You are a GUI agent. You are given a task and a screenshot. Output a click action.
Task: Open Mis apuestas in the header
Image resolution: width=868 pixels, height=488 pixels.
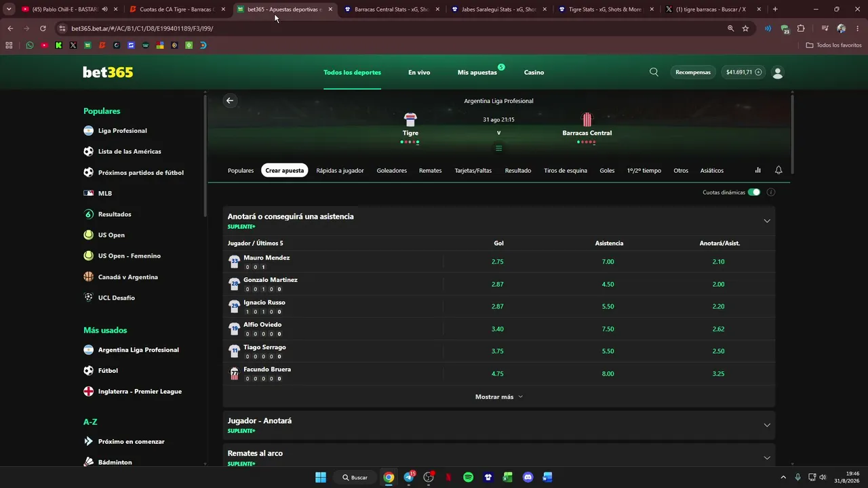(x=477, y=73)
